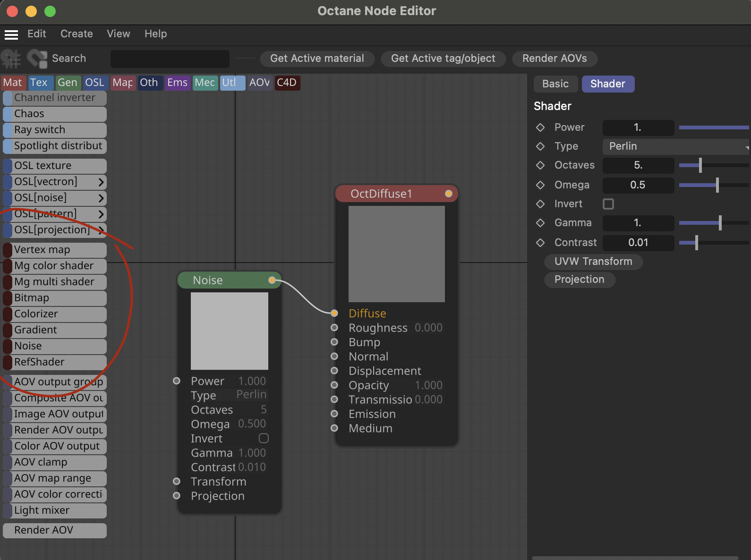Open the Help menu
Screen dimensions: 751x560
coord(156,34)
